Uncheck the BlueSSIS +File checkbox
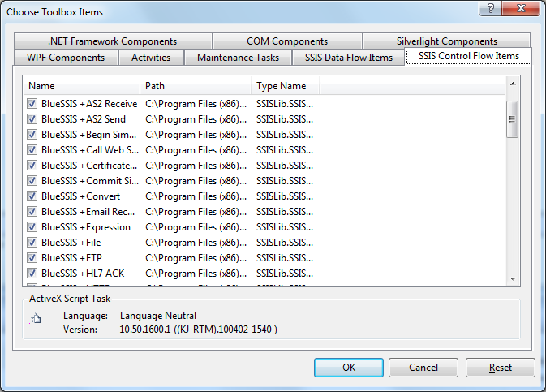The height and width of the screenshot is (392, 546). (x=32, y=242)
